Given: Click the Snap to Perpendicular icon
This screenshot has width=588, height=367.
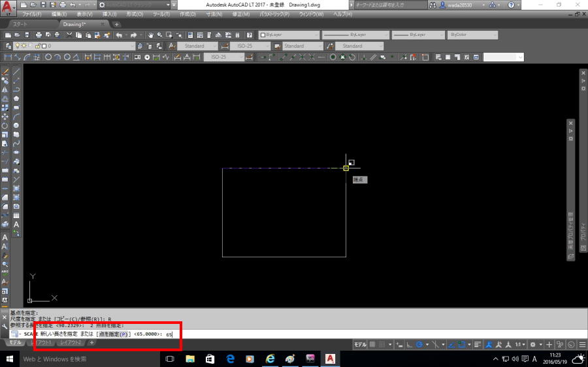Looking at the screenshot, I should [363, 57].
